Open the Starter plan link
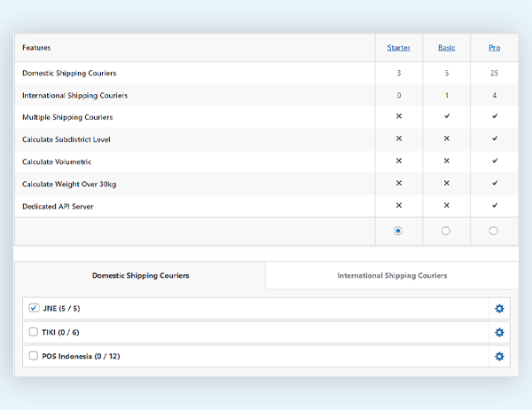This screenshot has height=410, width=532. 398,48
